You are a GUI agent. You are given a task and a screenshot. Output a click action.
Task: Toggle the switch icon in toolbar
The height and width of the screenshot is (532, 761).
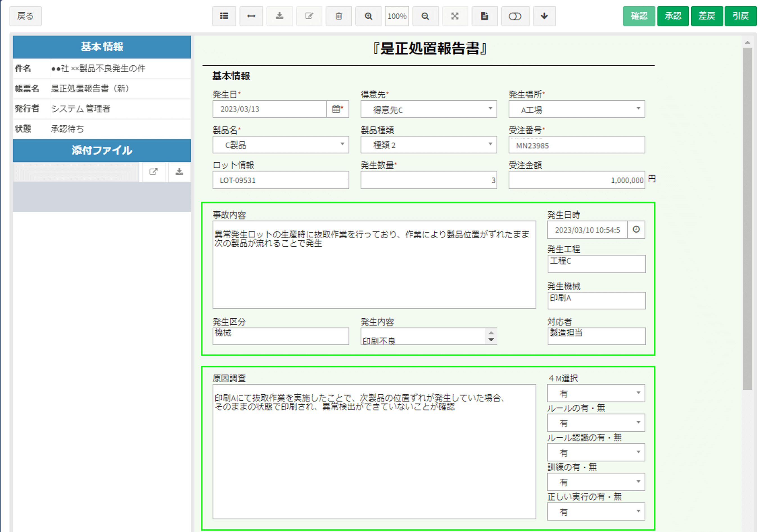[x=515, y=16]
